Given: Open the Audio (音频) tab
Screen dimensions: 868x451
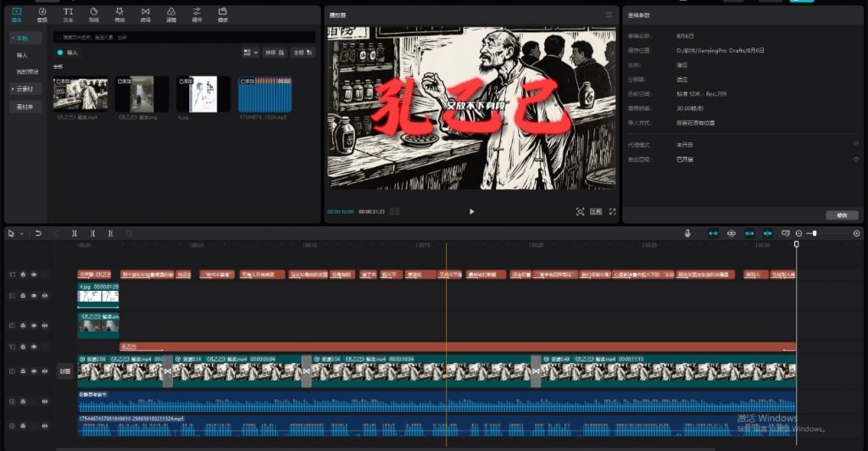Looking at the screenshot, I should pyautogui.click(x=42, y=14).
